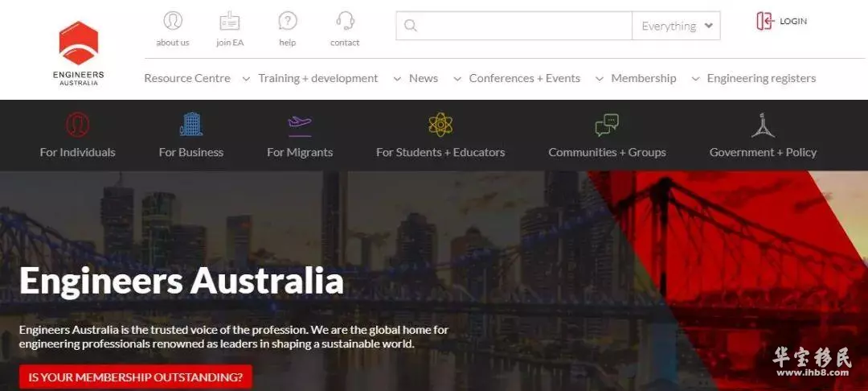
Task: Click the Engineers Australia logo
Action: (79, 53)
